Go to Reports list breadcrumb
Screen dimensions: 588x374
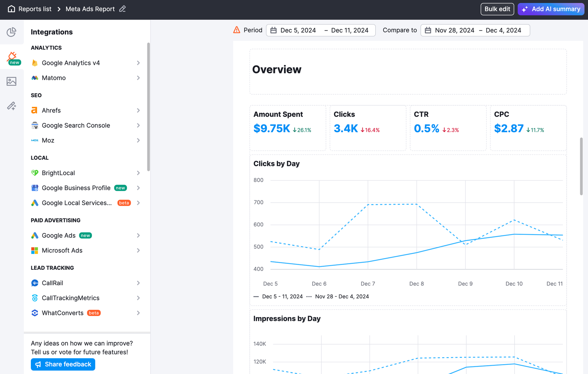pos(35,9)
